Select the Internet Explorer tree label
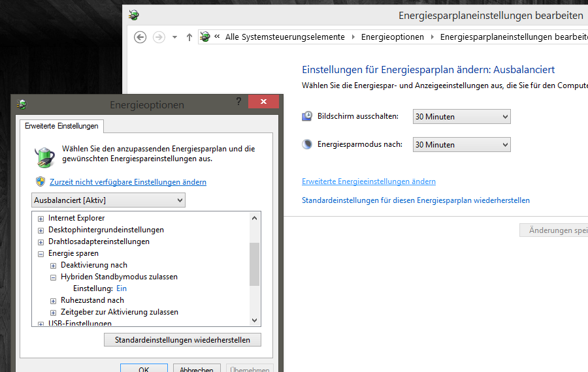The height and width of the screenshot is (372, 588). click(x=76, y=218)
